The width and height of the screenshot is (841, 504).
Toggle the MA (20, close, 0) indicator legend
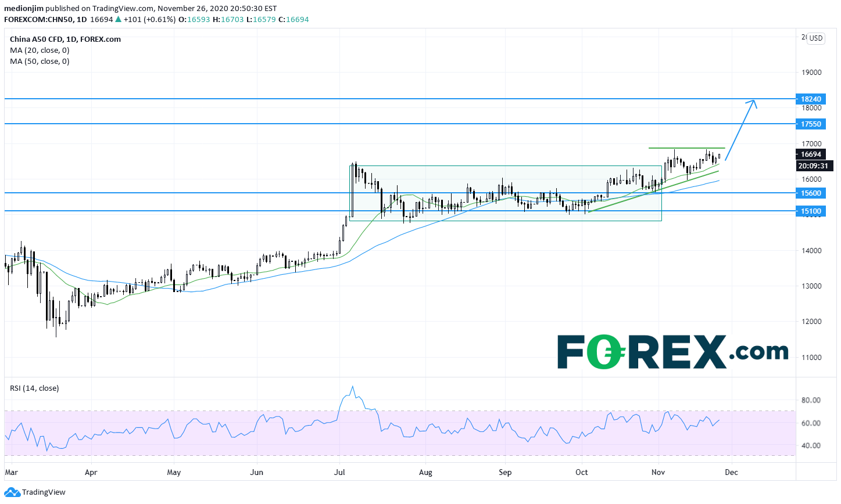pos(40,51)
